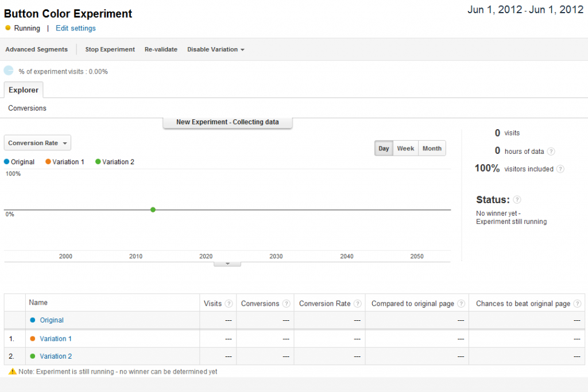This screenshot has width=588, height=392.
Task: Open the Disable Variation dropdown
Action: (216, 49)
